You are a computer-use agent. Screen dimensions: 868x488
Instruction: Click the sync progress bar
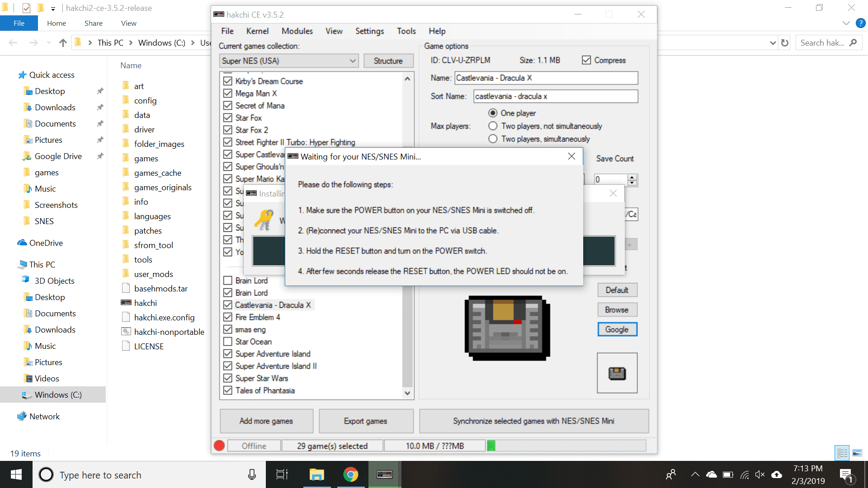click(x=566, y=446)
